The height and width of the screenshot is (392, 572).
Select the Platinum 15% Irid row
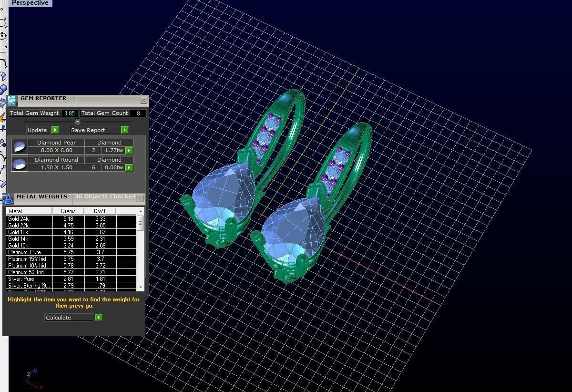[x=71, y=259]
